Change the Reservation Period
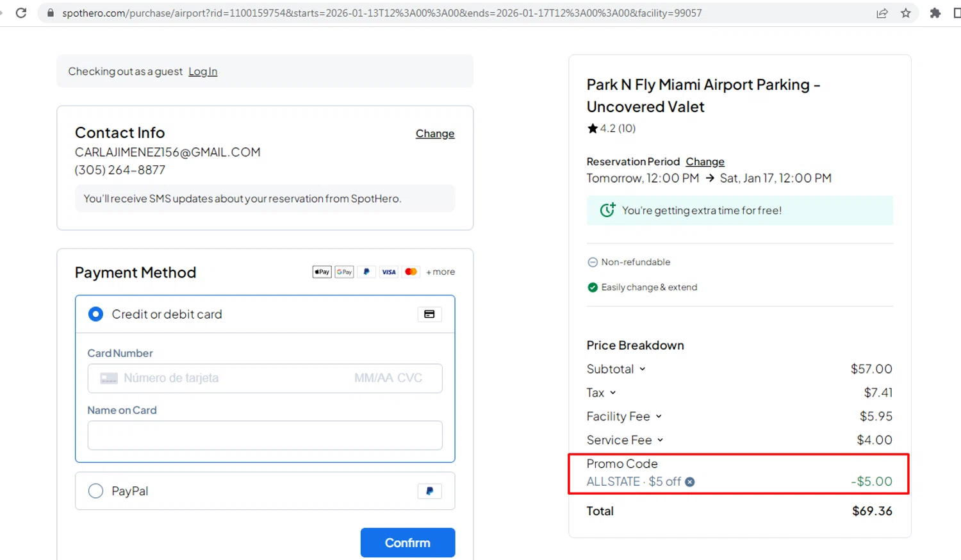 point(705,161)
